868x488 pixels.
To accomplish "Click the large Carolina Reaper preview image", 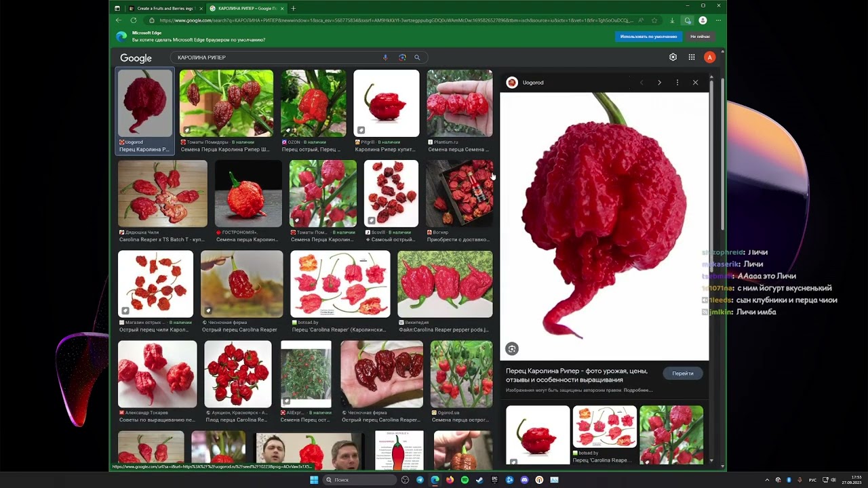I will coord(604,226).
